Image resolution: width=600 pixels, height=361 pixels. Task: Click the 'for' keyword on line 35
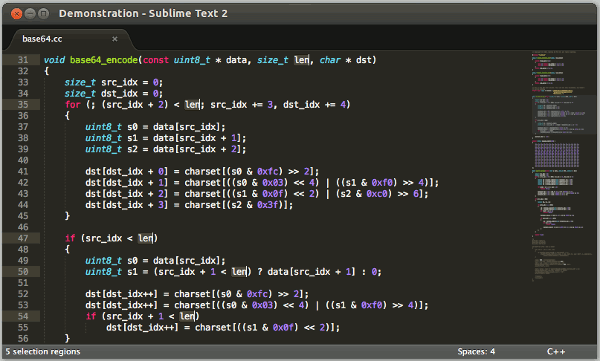pos(73,105)
